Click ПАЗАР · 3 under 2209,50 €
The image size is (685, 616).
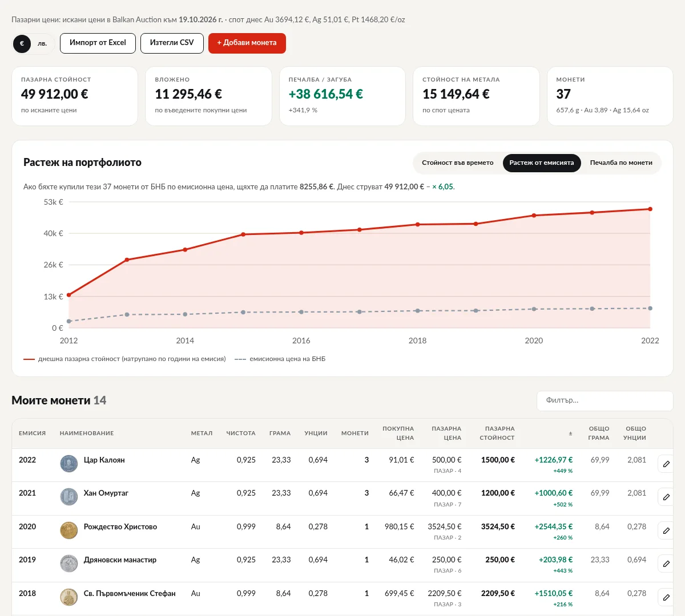click(x=448, y=605)
